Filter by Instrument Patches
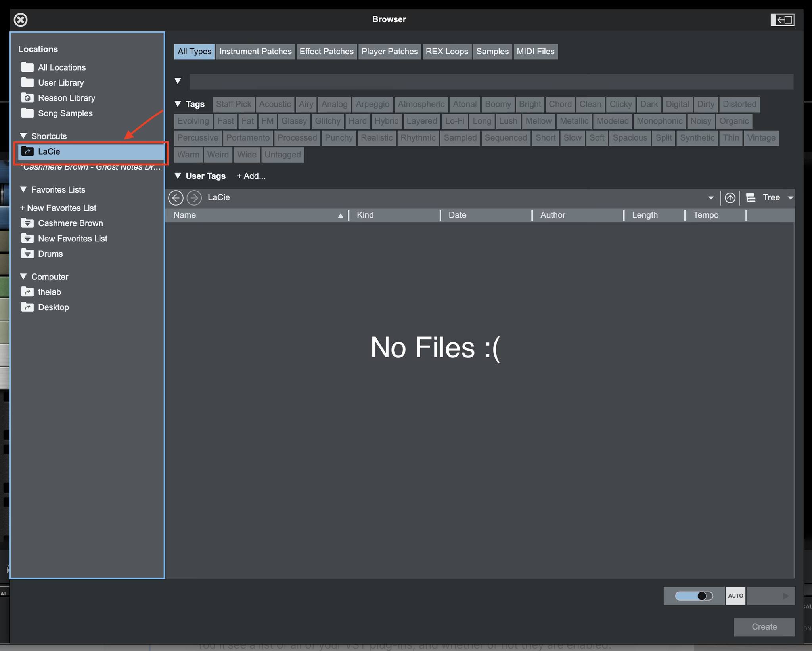812x651 pixels. tap(255, 52)
